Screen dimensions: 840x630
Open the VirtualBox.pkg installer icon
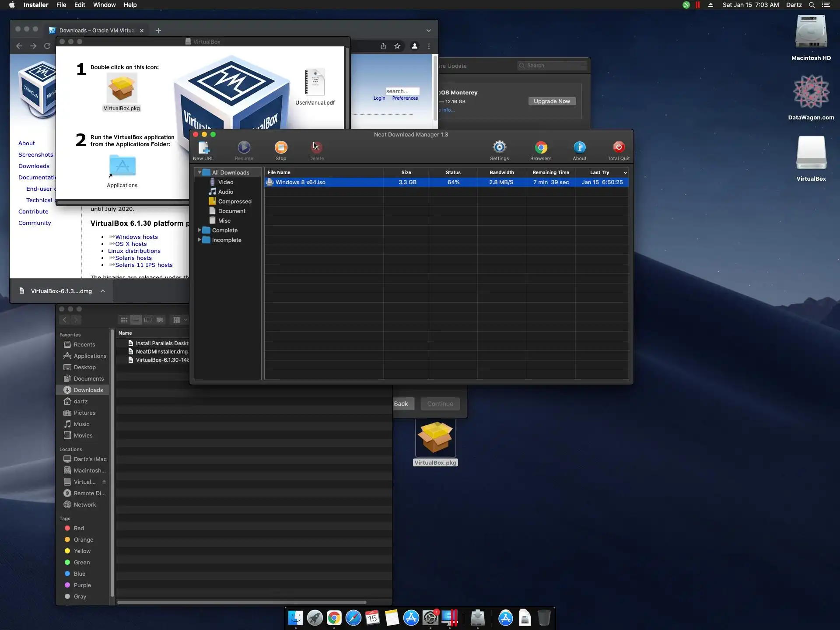pyautogui.click(x=122, y=89)
